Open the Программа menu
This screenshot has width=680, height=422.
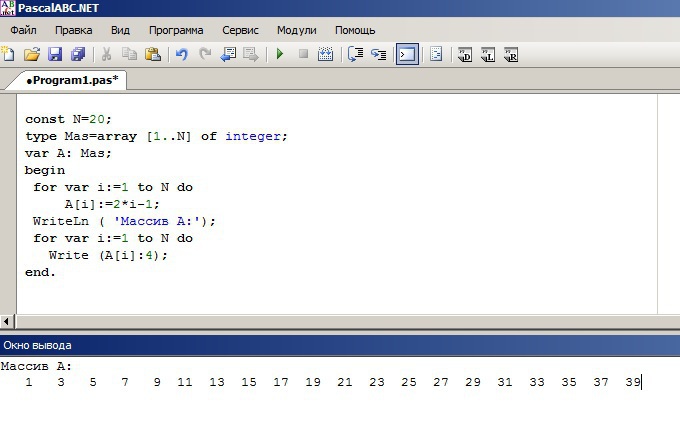coord(176,30)
